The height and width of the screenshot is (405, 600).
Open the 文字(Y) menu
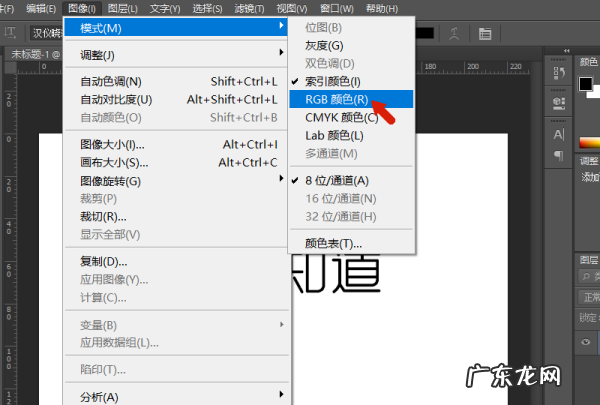point(165,8)
